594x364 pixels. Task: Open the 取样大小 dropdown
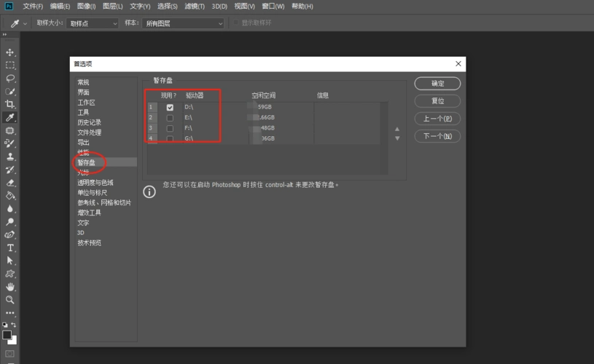(x=92, y=23)
